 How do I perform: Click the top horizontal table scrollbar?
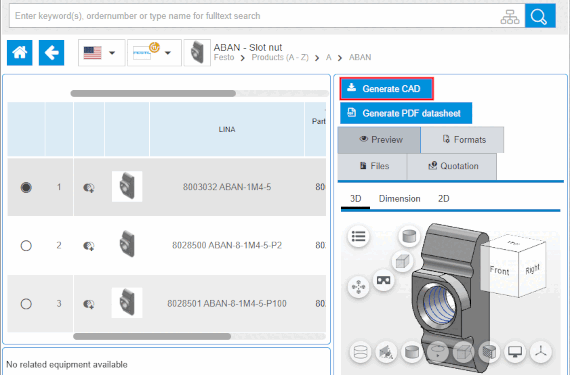(153, 94)
